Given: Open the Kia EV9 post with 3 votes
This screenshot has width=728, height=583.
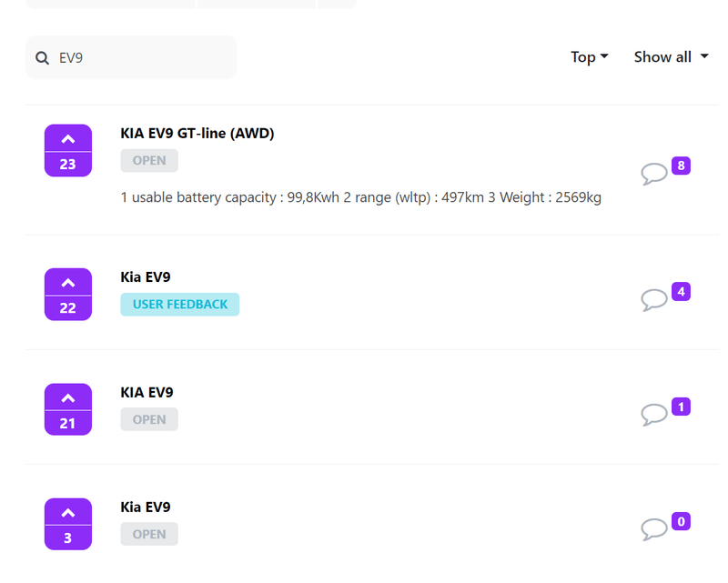Looking at the screenshot, I should coord(146,508).
